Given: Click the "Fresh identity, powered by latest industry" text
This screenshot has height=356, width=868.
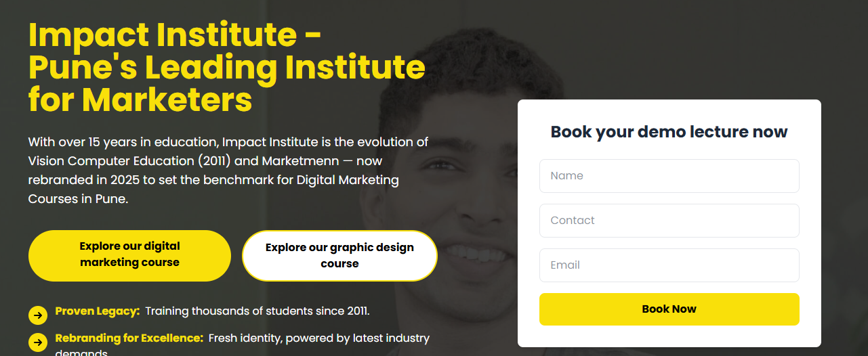Looking at the screenshot, I should (x=318, y=338).
